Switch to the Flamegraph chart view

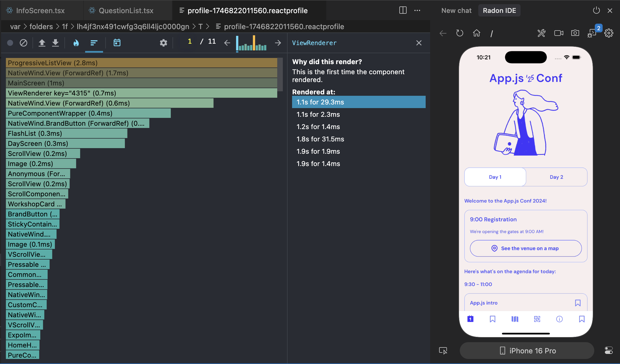(x=76, y=43)
